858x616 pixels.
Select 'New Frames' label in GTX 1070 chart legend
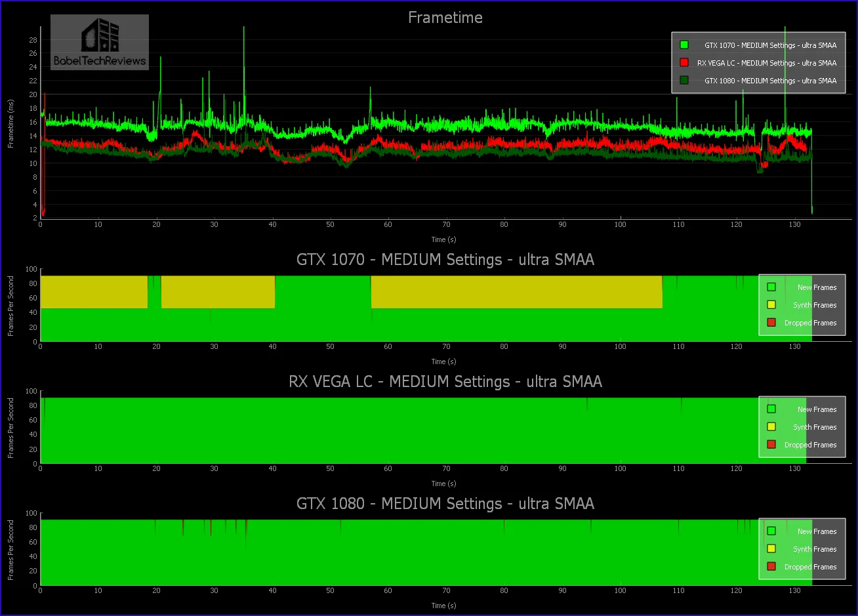817,287
